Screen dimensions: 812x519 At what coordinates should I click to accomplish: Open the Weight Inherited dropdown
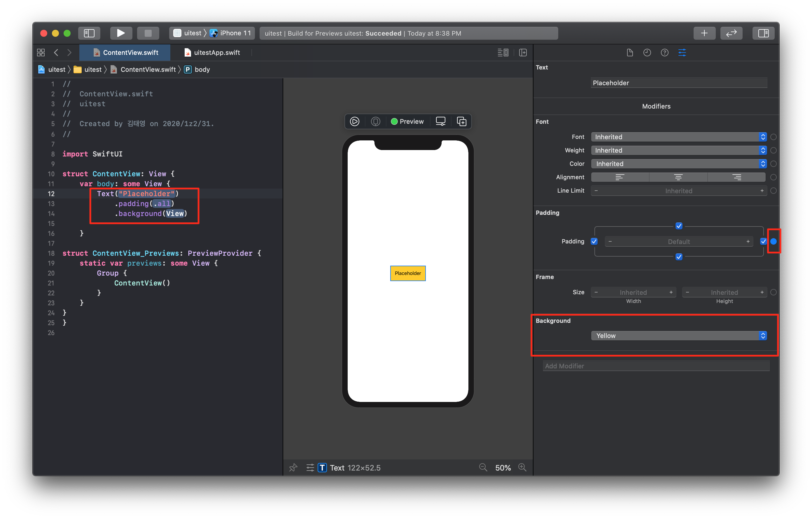pyautogui.click(x=678, y=150)
